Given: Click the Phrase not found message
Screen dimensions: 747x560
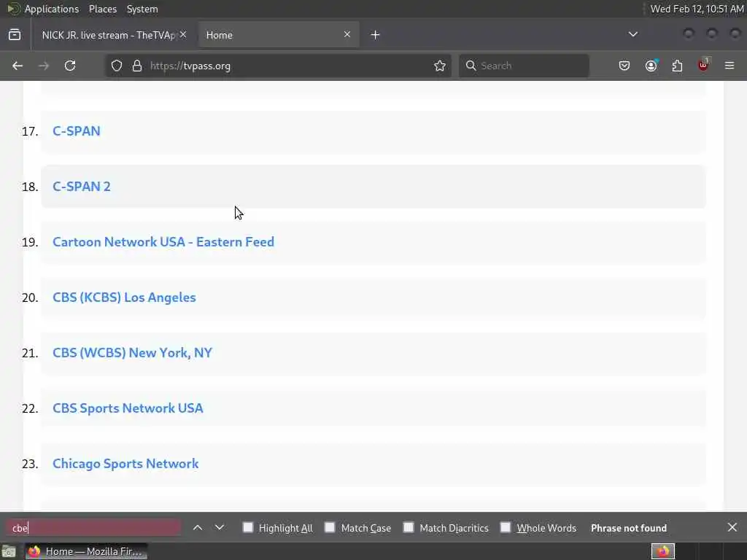Looking at the screenshot, I should [x=629, y=528].
